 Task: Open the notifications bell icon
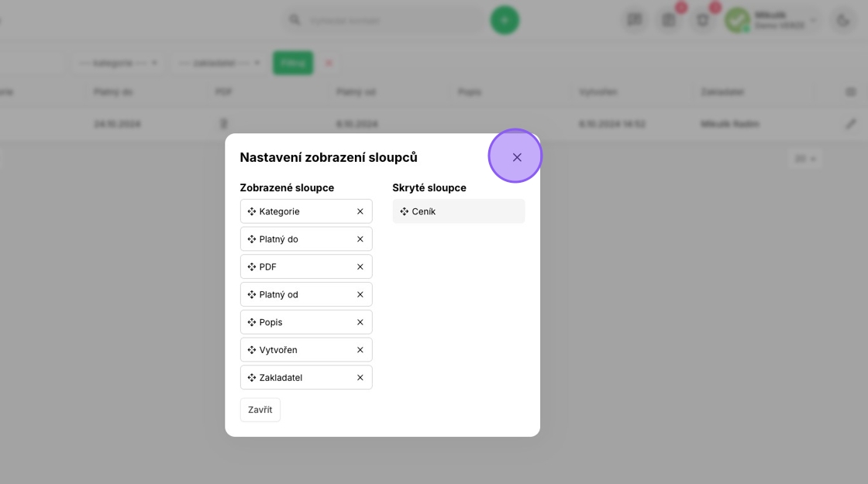702,20
